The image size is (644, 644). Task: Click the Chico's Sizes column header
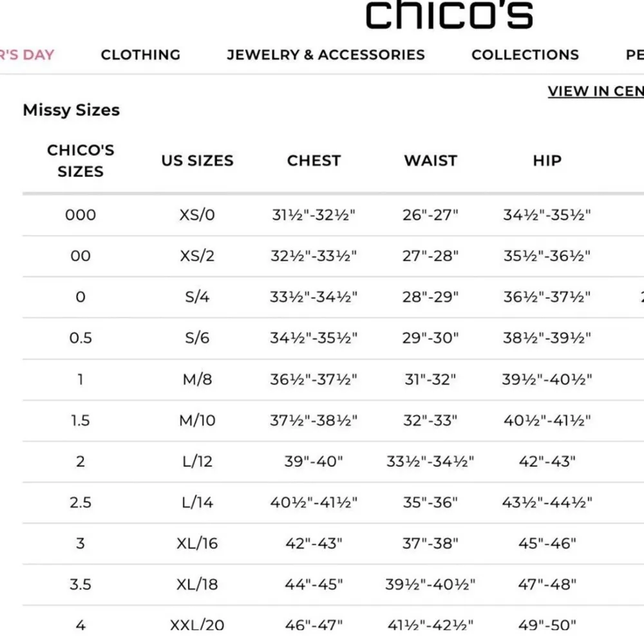[80, 160]
